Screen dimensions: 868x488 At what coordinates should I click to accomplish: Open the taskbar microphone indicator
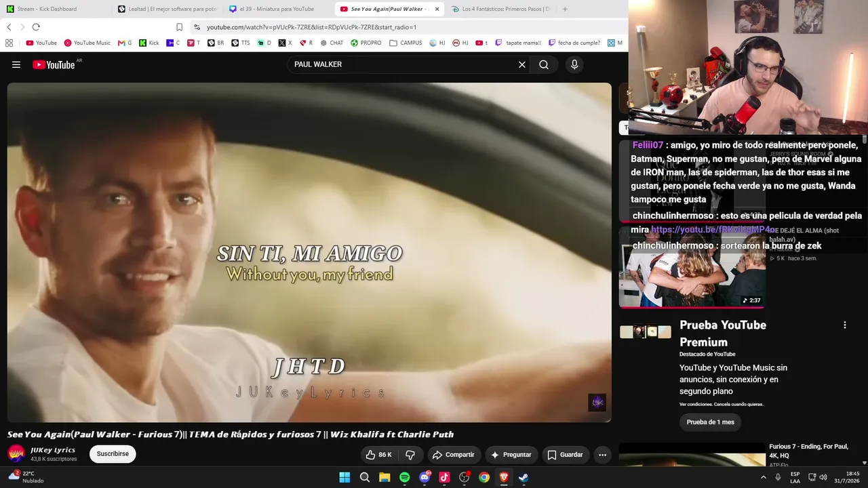[778, 477]
